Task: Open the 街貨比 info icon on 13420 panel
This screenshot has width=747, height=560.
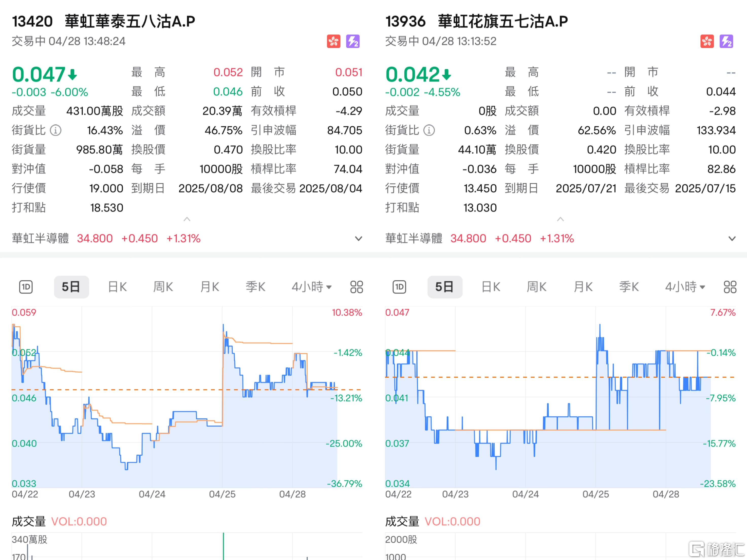Action: [56, 130]
